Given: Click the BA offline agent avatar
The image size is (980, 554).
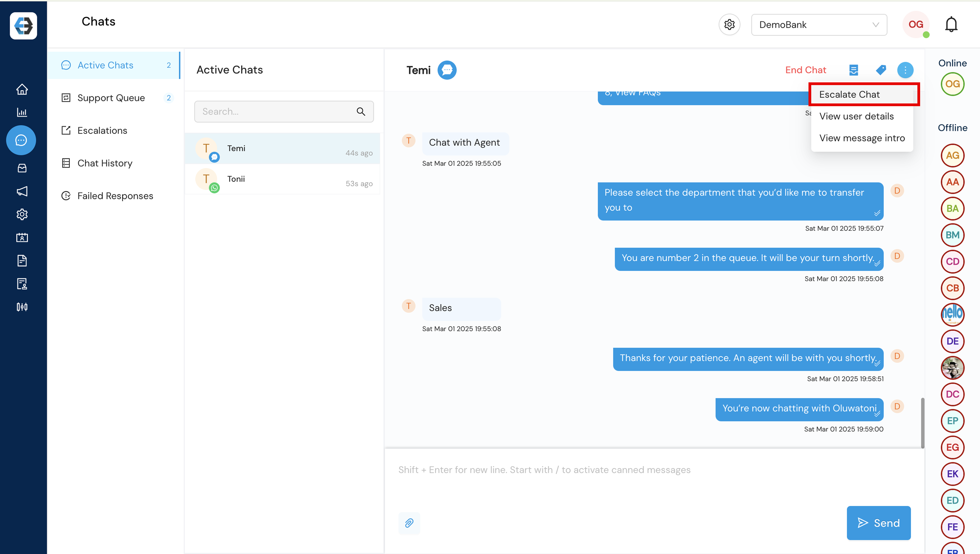Looking at the screenshot, I should point(952,208).
